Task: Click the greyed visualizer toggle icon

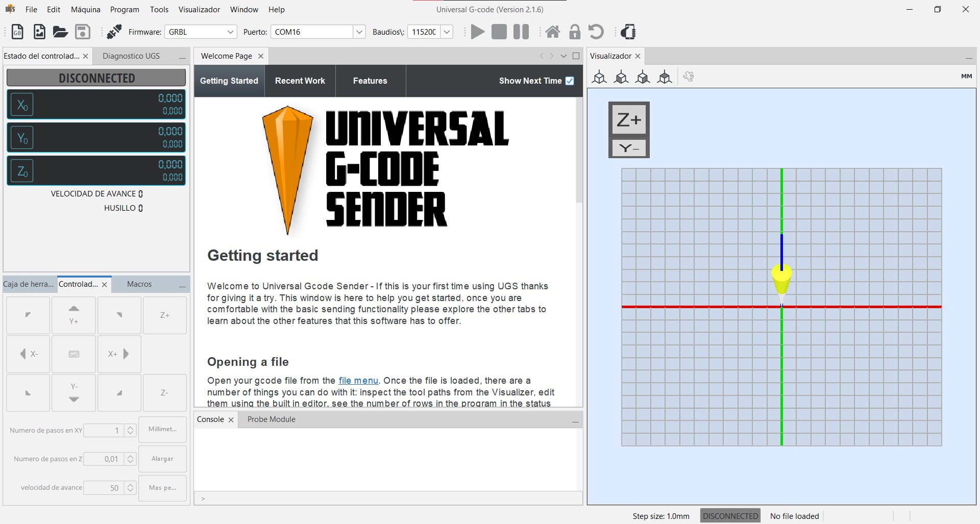Action: pyautogui.click(x=689, y=77)
